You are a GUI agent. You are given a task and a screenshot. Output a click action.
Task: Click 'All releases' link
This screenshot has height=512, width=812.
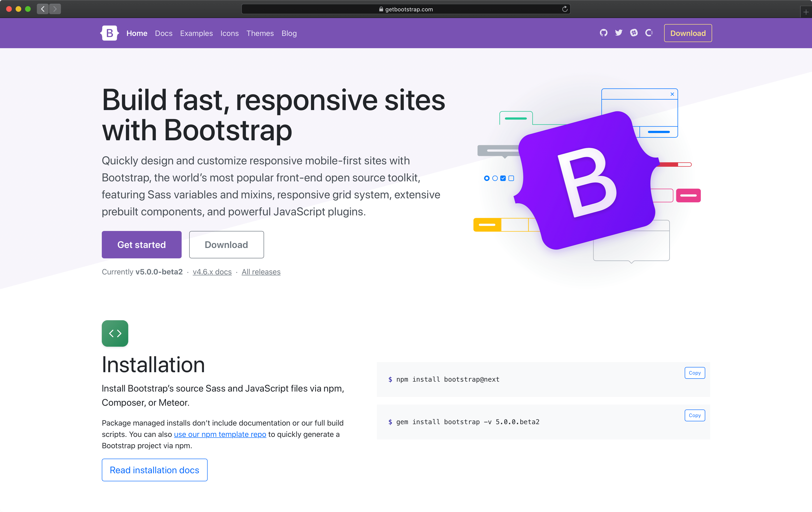point(261,272)
